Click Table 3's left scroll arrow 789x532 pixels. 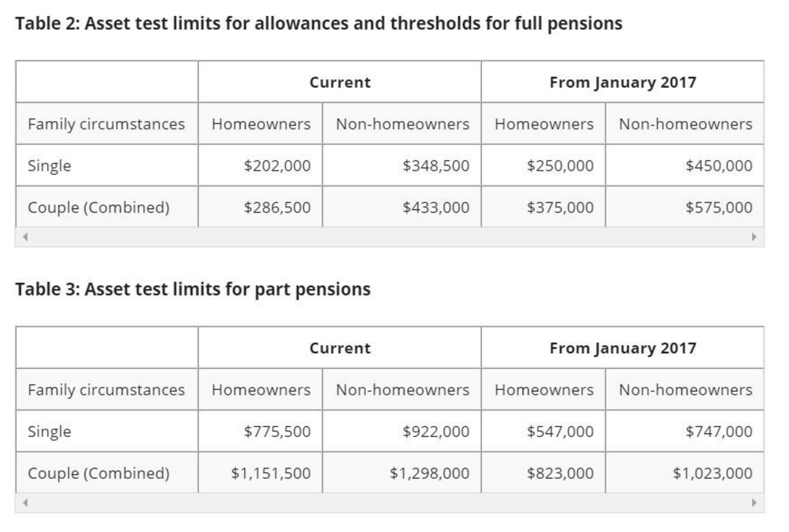[24, 502]
